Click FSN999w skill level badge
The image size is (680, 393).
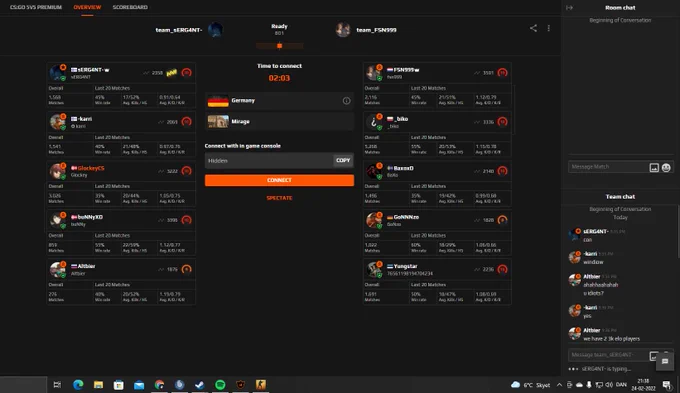click(503, 72)
